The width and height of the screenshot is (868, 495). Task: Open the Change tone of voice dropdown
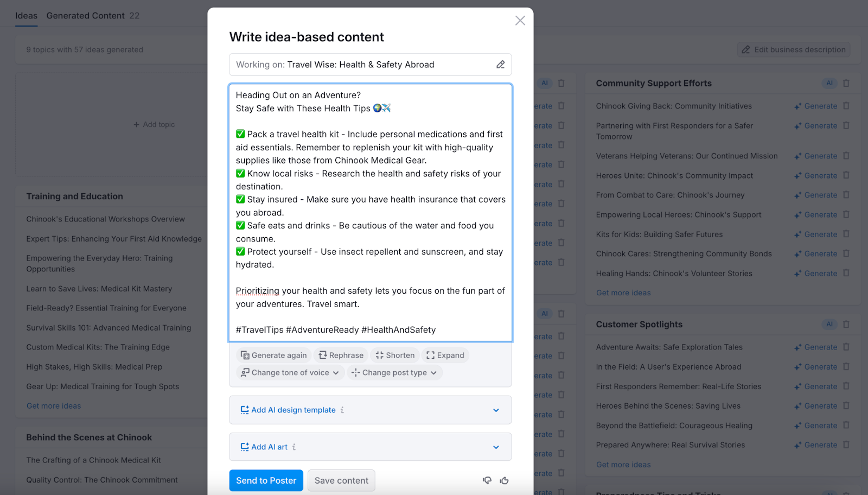[x=290, y=372]
